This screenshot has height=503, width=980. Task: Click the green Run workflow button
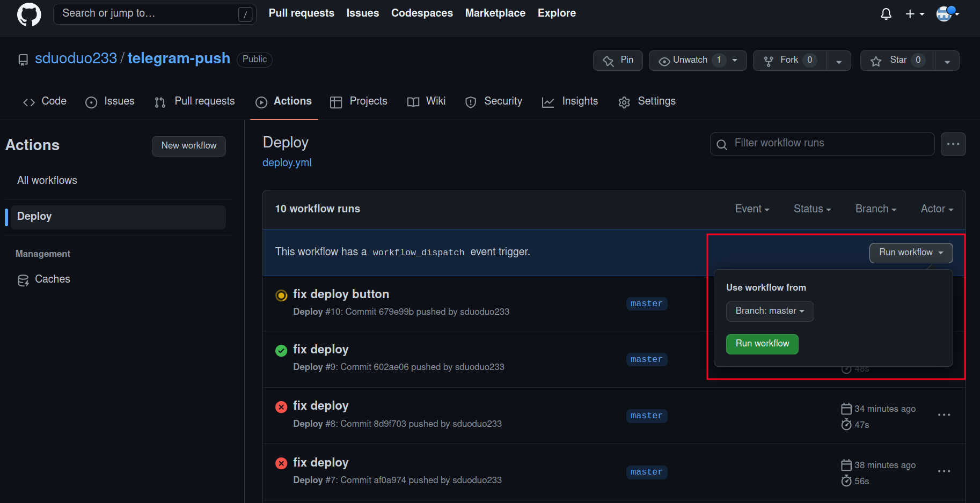[x=762, y=344]
